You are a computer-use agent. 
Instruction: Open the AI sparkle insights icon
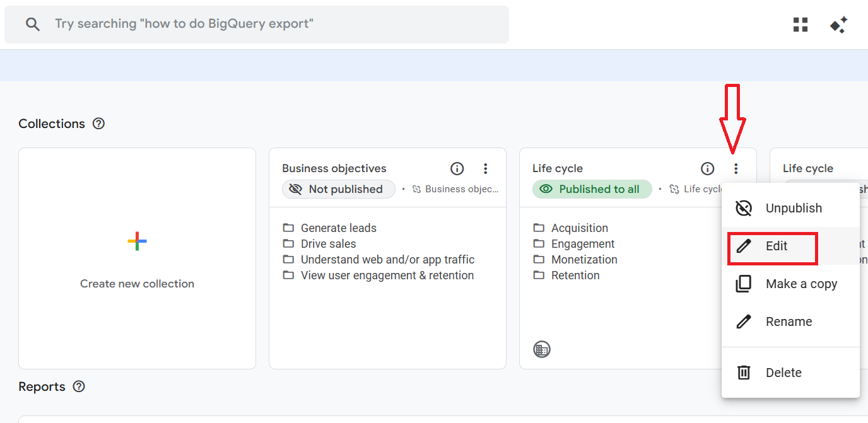point(838,25)
